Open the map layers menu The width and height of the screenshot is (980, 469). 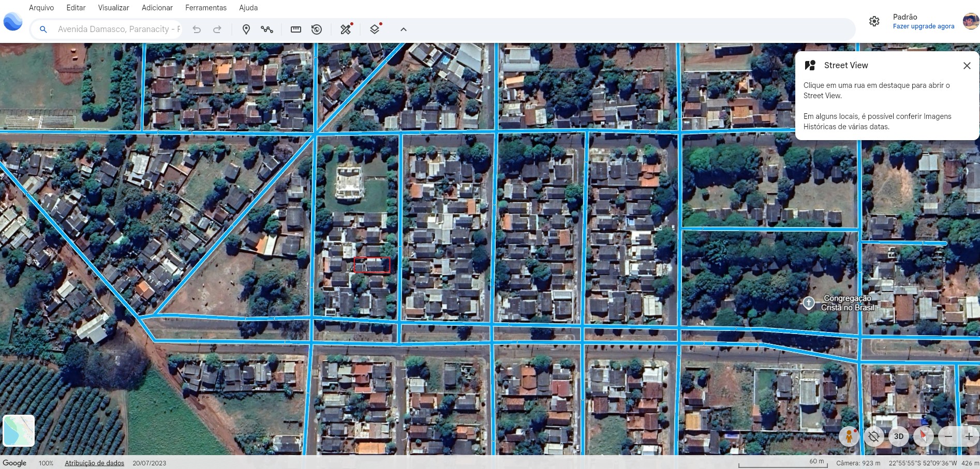375,29
